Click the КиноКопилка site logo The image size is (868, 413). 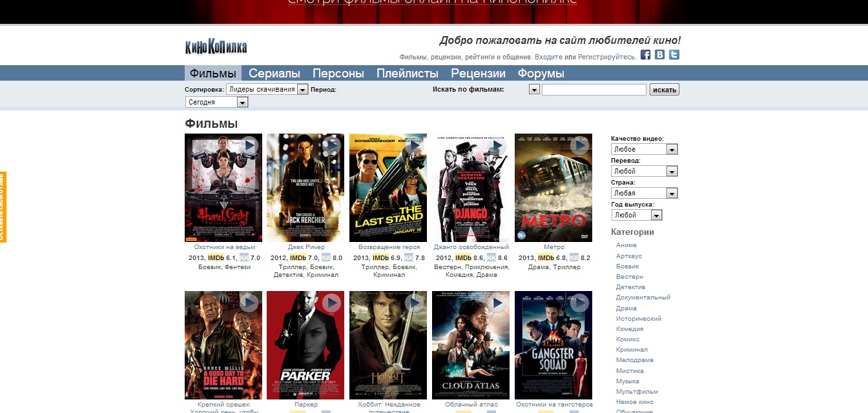(x=216, y=46)
